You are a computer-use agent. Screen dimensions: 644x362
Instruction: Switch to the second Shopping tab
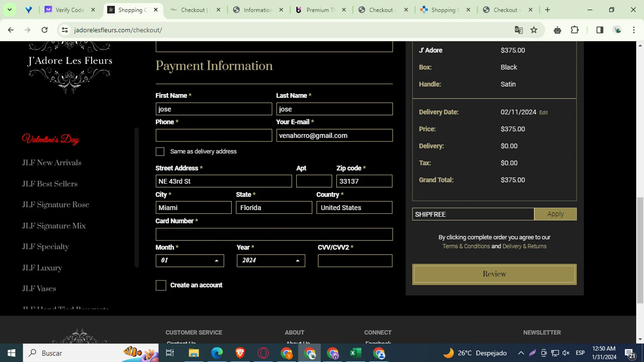446,10
